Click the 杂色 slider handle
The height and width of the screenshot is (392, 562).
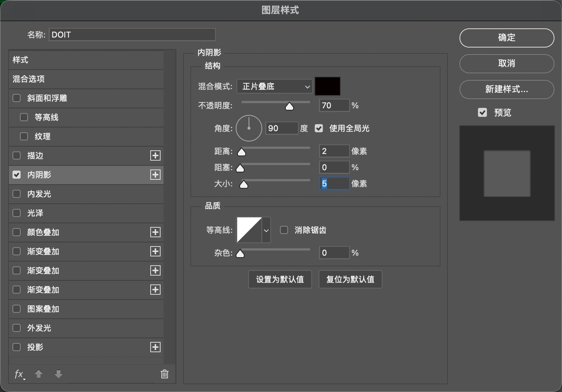tap(240, 253)
